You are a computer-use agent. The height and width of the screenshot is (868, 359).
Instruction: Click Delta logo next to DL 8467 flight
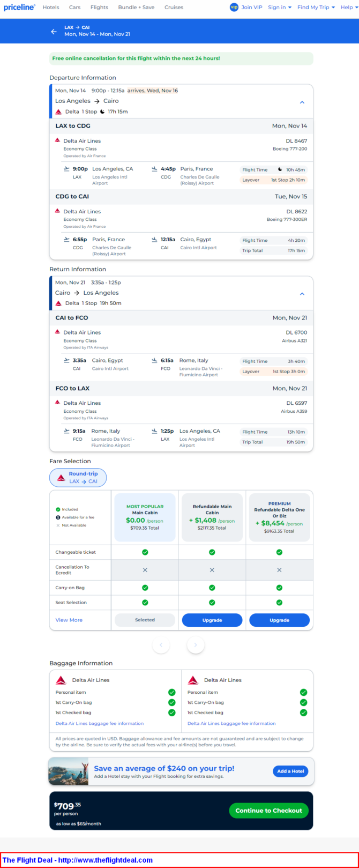coord(57,140)
